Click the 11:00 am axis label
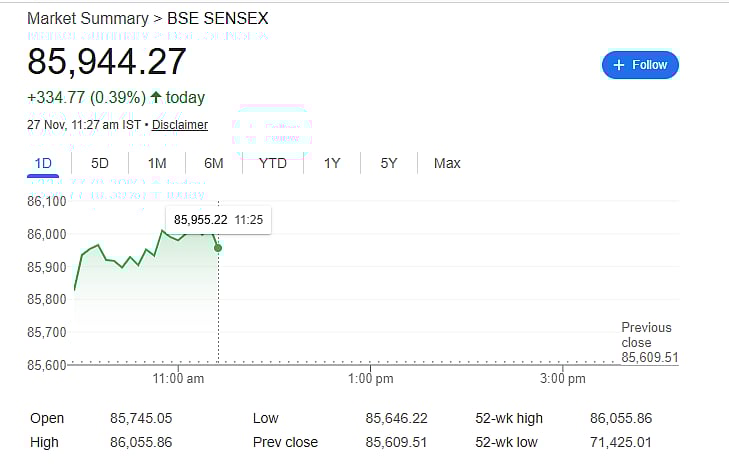The image size is (729, 468). 179,378
